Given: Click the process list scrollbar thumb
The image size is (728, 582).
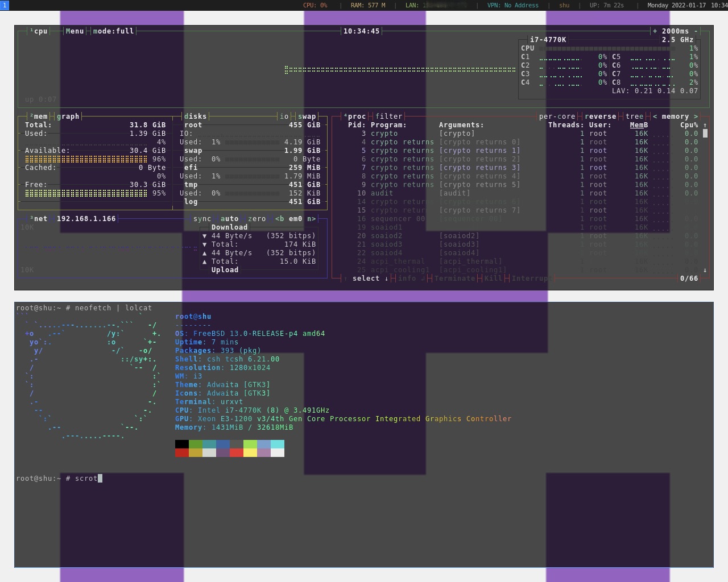Looking at the screenshot, I should tap(705, 134).
